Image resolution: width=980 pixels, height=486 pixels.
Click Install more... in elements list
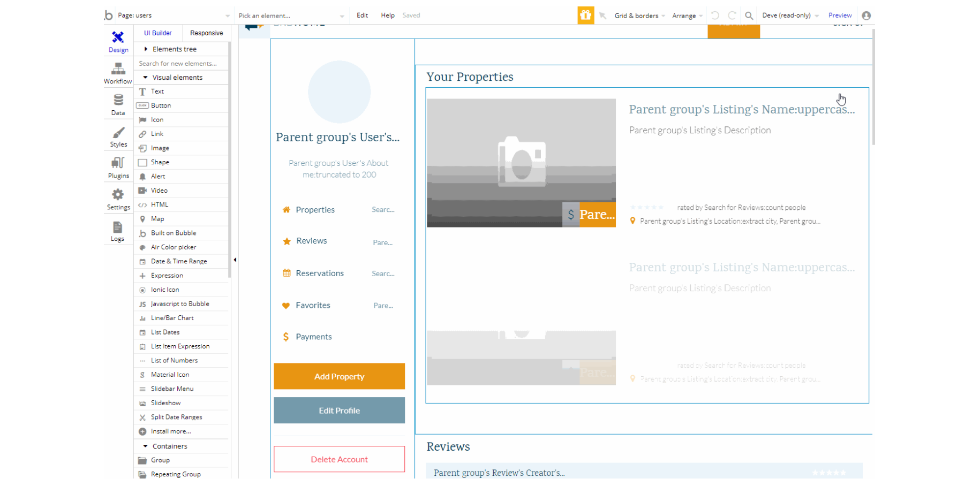point(181,431)
